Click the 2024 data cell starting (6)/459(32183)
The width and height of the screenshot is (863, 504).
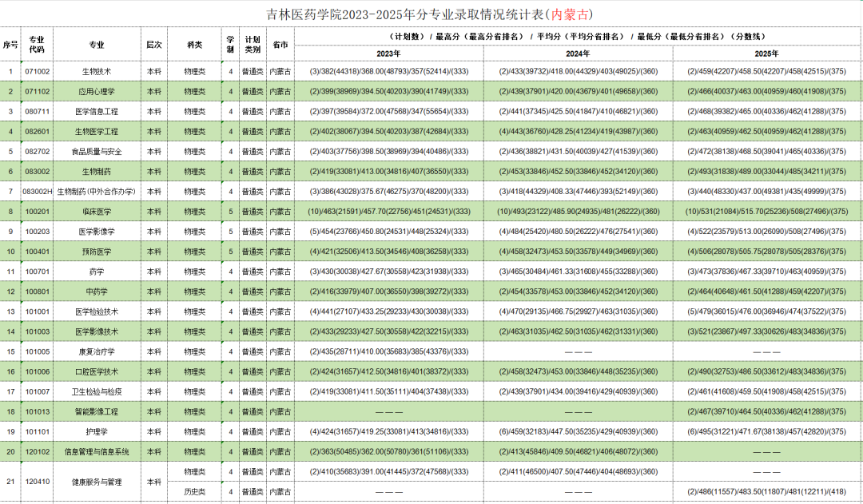(x=578, y=432)
